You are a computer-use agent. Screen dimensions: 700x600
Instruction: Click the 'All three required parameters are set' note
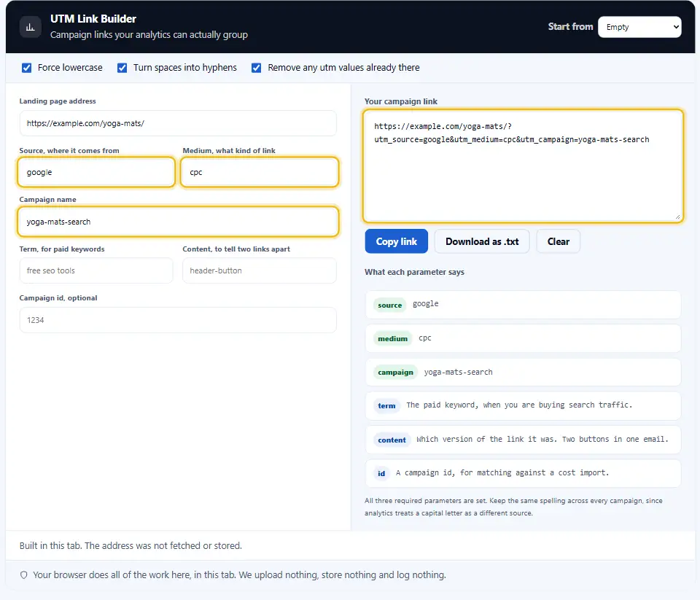coord(513,507)
